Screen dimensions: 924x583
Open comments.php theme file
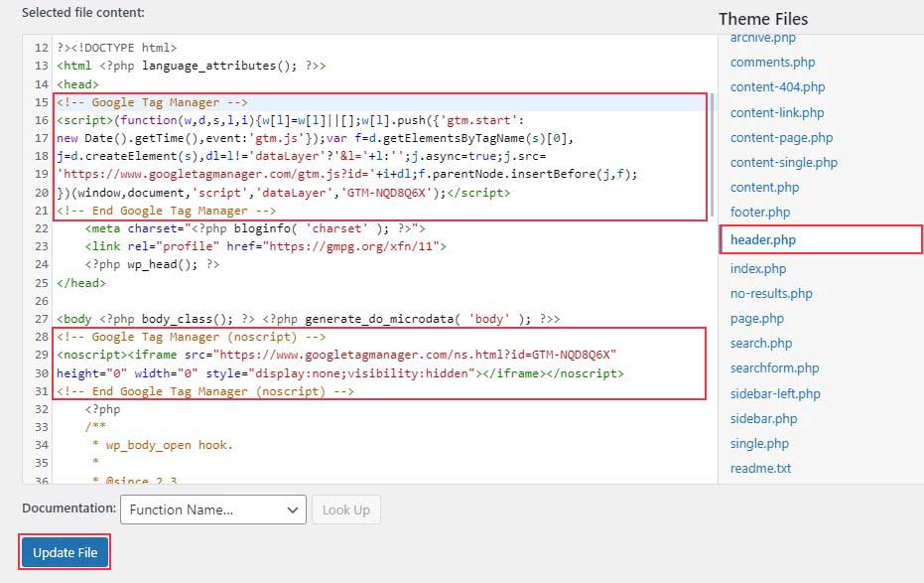pyautogui.click(x=772, y=62)
